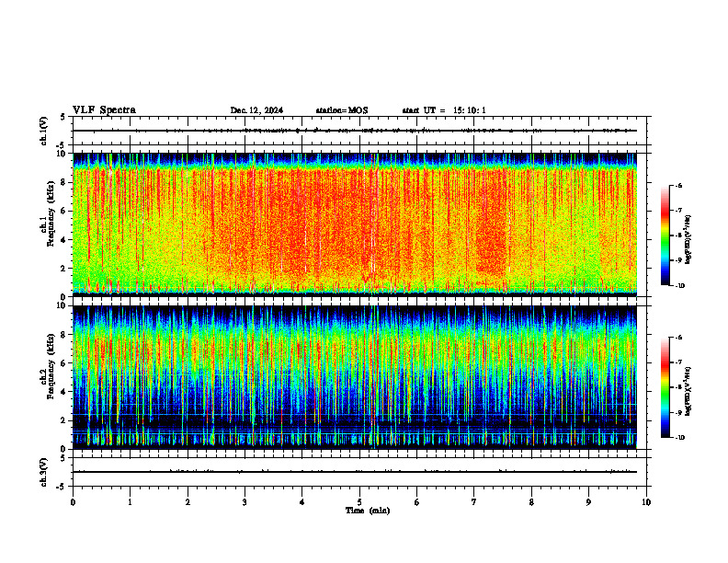Click the ch.2 spectrogram plot
This screenshot has width=728, height=563.
click(355, 377)
